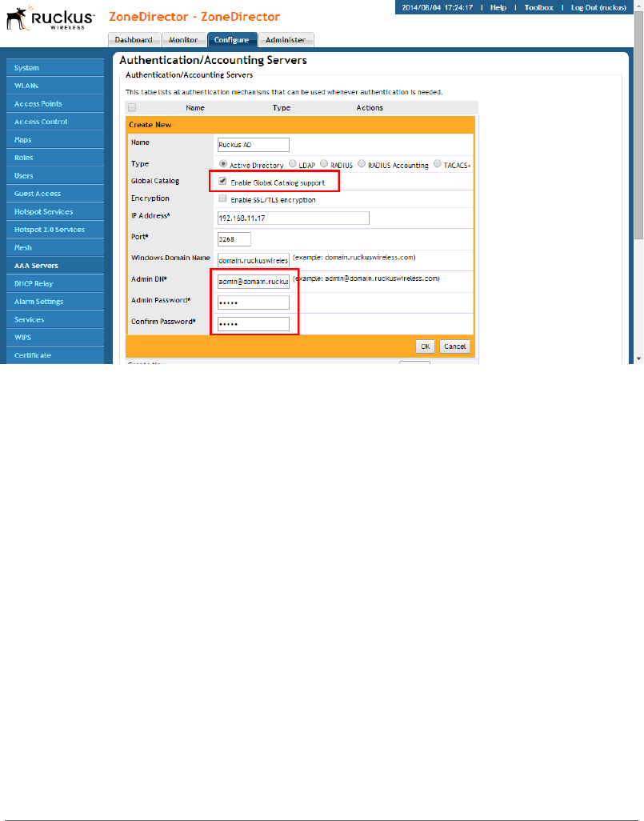Open DHCP Relay in sidebar

tap(55, 283)
